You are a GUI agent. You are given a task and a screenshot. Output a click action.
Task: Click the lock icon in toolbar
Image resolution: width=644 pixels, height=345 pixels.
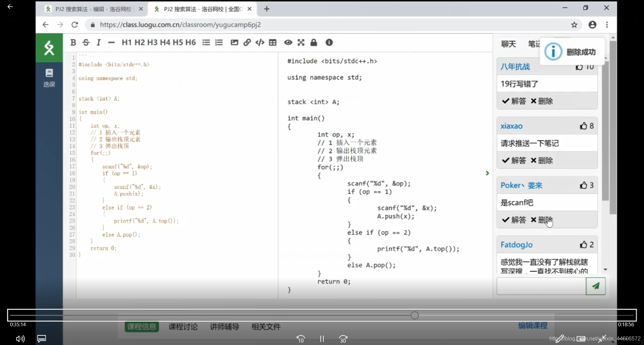click(x=314, y=43)
